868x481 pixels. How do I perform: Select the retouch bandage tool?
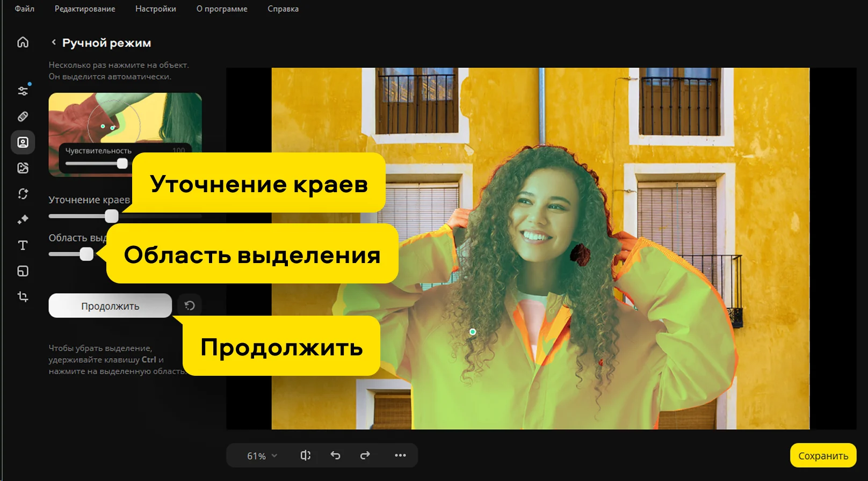[x=23, y=116]
